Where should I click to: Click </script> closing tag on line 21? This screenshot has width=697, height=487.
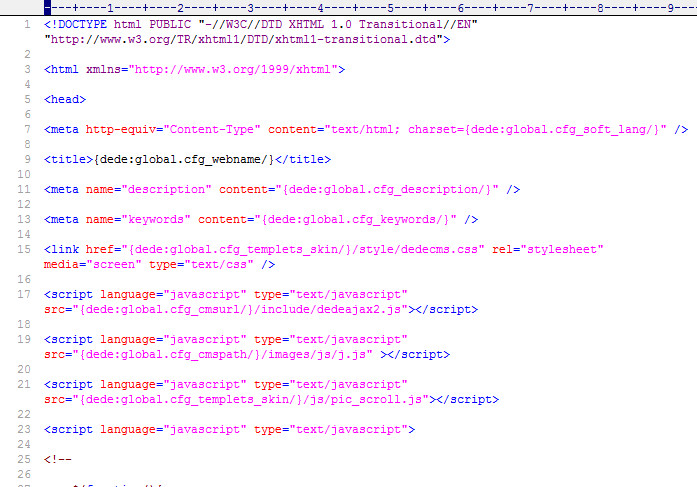point(468,399)
